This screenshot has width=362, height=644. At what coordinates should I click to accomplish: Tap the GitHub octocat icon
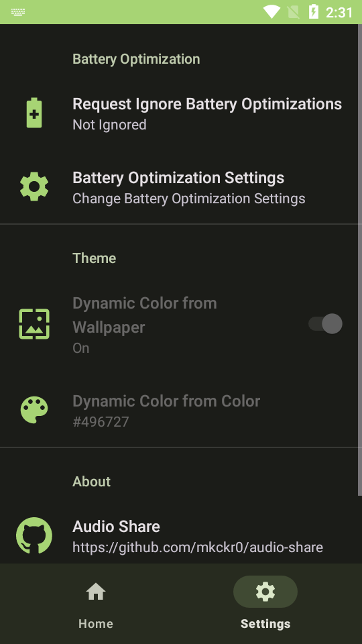[34, 535]
